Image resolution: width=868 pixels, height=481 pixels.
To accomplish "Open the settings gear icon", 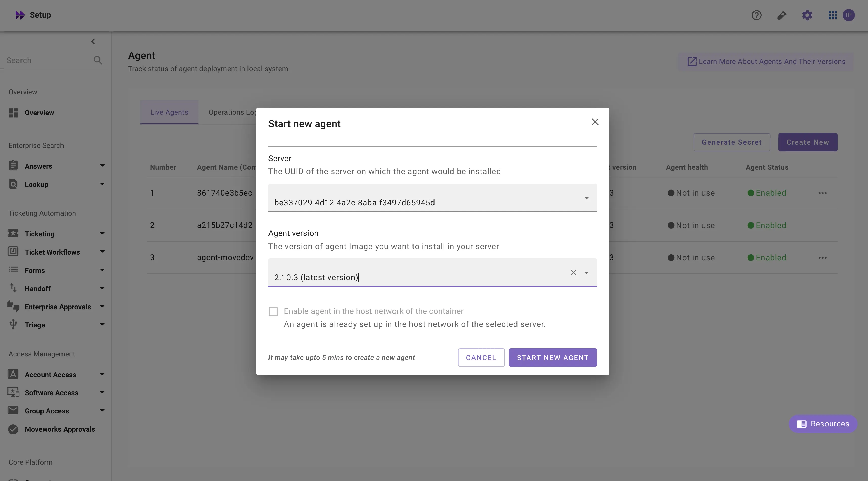I will (807, 15).
